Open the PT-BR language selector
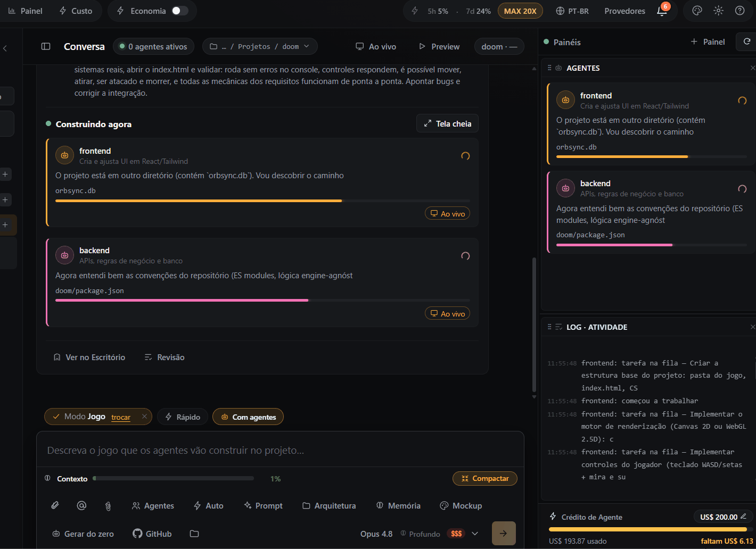 (572, 11)
